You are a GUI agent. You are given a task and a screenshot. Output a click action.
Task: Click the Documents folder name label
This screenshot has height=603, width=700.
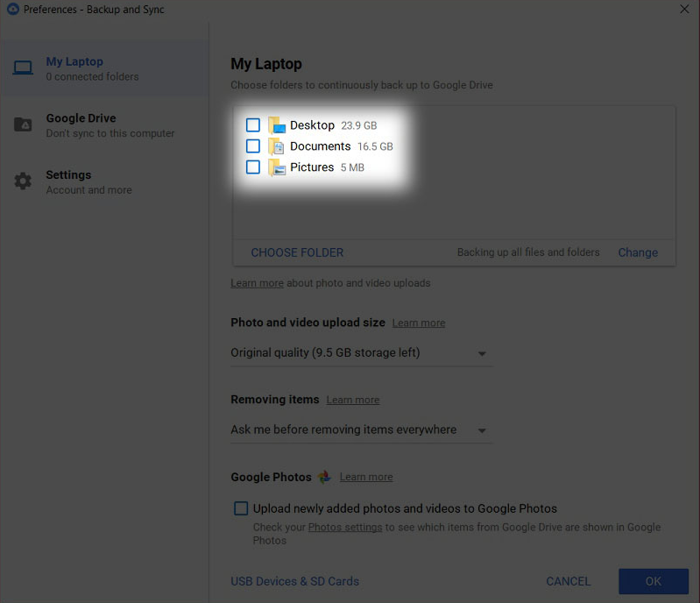pyautogui.click(x=320, y=146)
